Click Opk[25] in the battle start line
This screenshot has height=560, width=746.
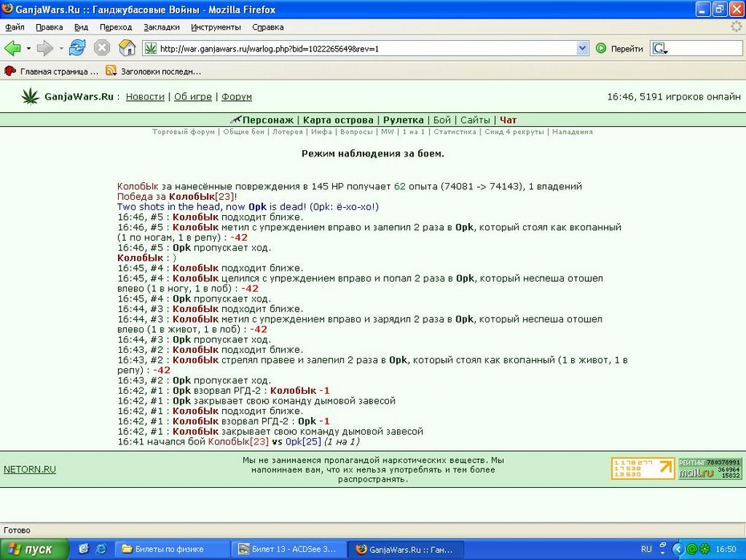pyautogui.click(x=303, y=441)
